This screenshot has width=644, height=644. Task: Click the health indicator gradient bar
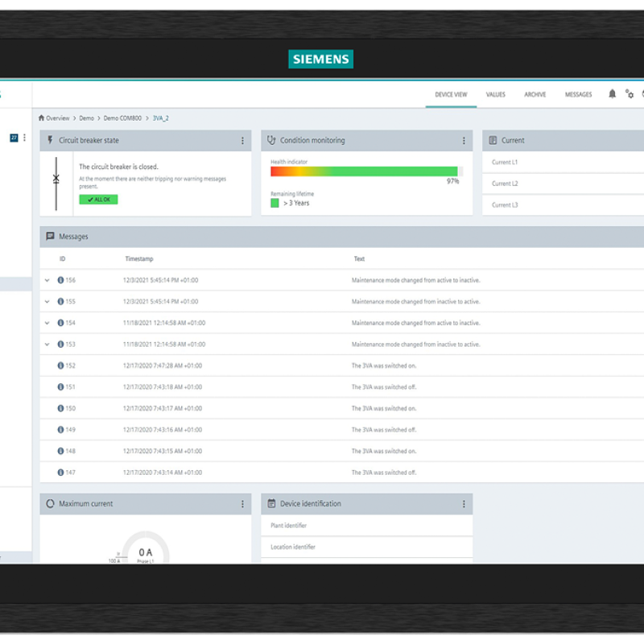click(367, 171)
